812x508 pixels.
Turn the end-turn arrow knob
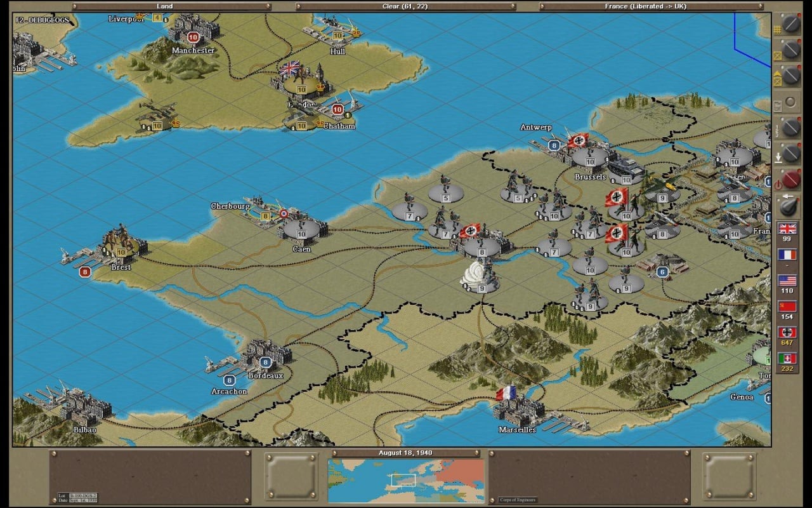789,206
